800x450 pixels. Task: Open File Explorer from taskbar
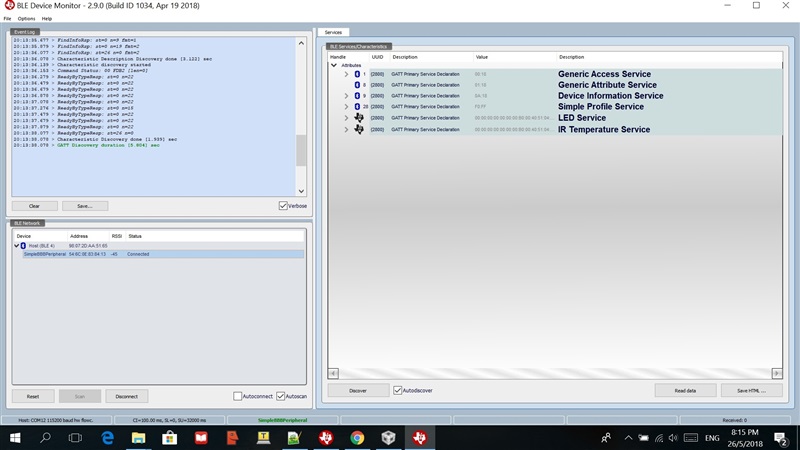pos(138,438)
